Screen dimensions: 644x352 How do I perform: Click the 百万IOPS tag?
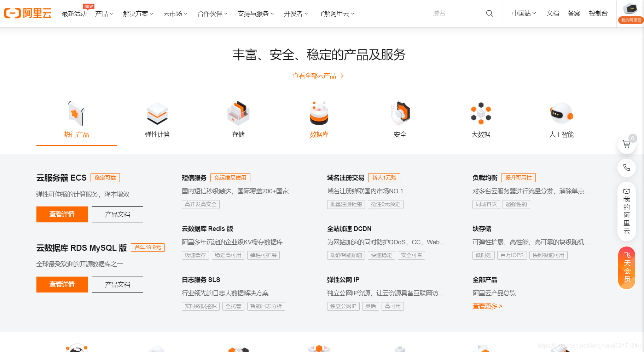click(512, 255)
